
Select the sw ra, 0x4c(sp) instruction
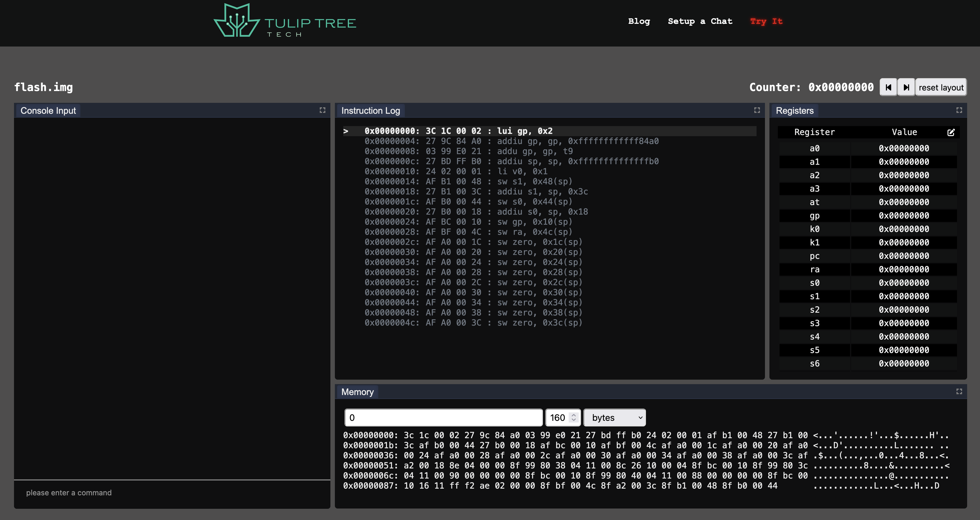tap(549, 232)
